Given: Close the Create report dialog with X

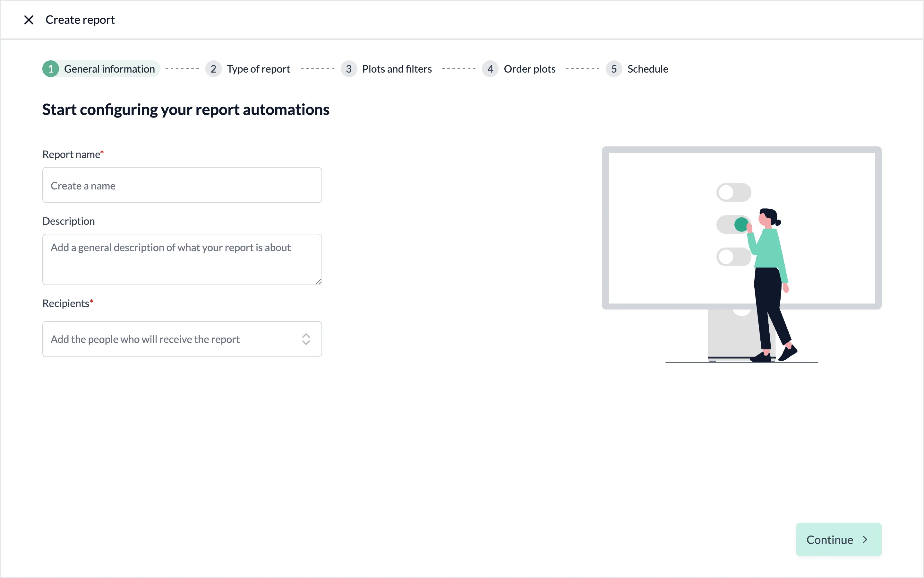Looking at the screenshot, I should tap(29, 20).
